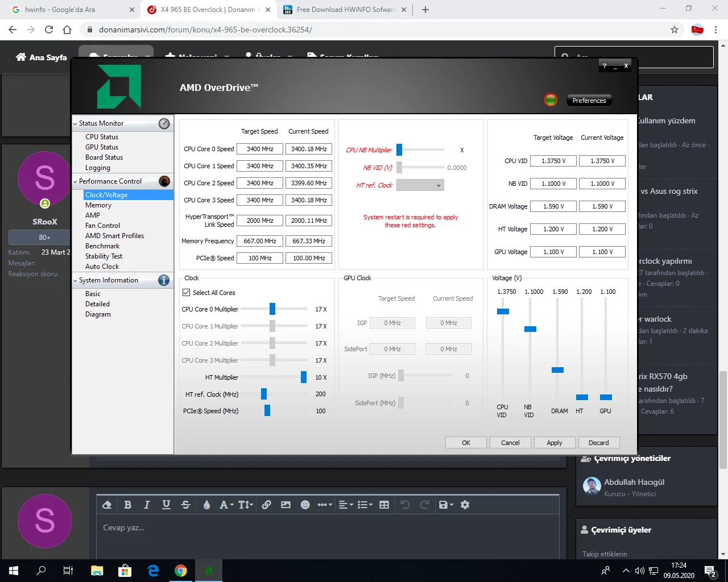Screen dimensions: 728x582
Task: Open Benchmark in the sidebar
Action: (102, 246)
